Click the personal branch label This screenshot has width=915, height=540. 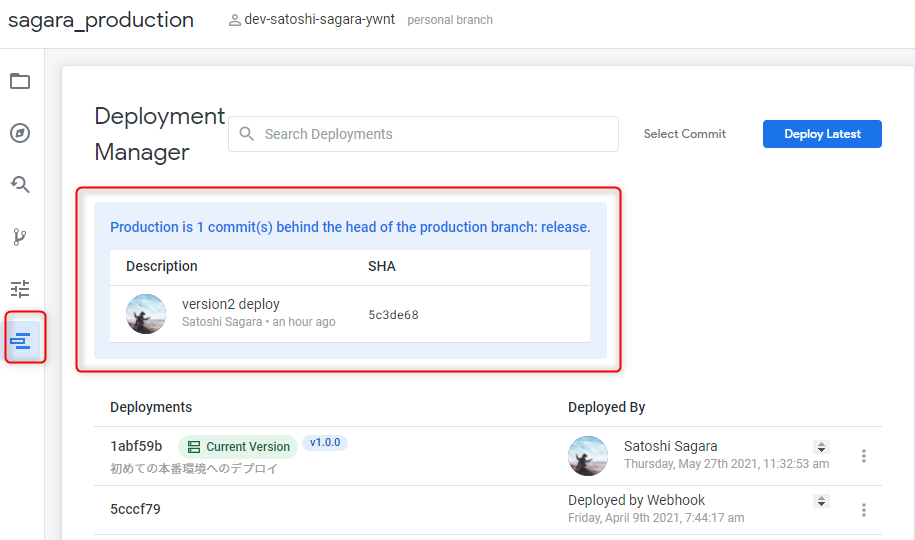tap(450, 20)
